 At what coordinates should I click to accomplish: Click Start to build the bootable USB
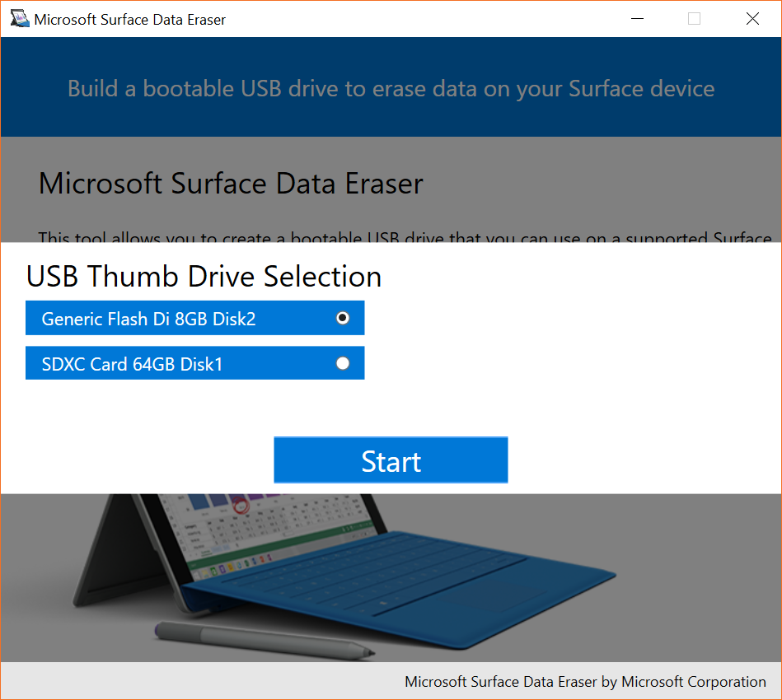point(391,460)
